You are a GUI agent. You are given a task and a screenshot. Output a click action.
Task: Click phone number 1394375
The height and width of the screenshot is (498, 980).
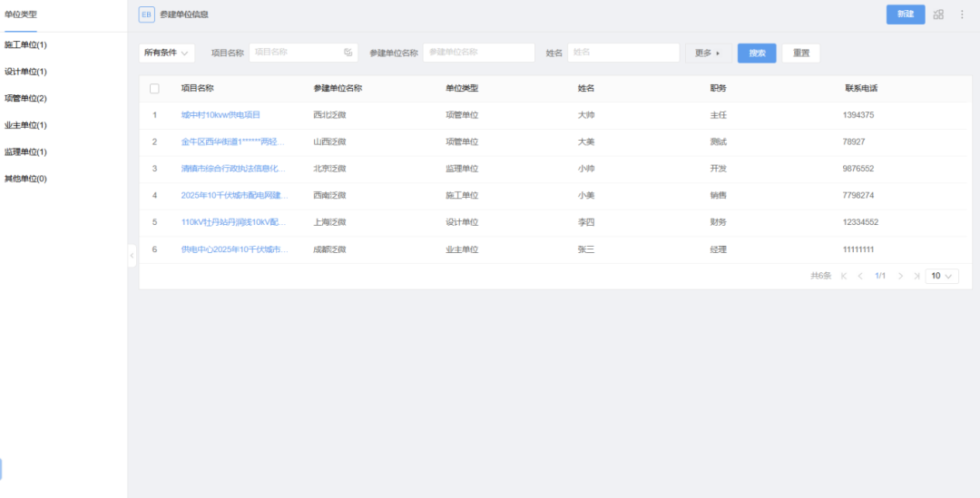[858, 115]
